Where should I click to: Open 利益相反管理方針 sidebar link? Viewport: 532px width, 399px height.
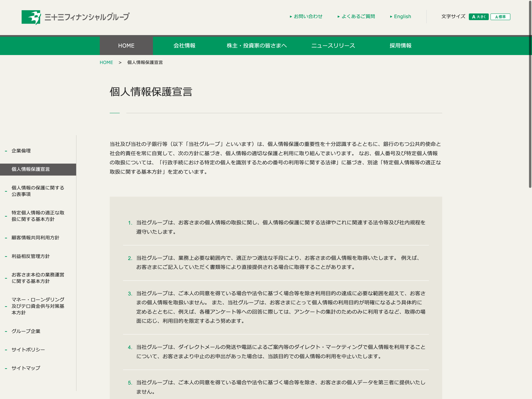click(x=31, y=256)
